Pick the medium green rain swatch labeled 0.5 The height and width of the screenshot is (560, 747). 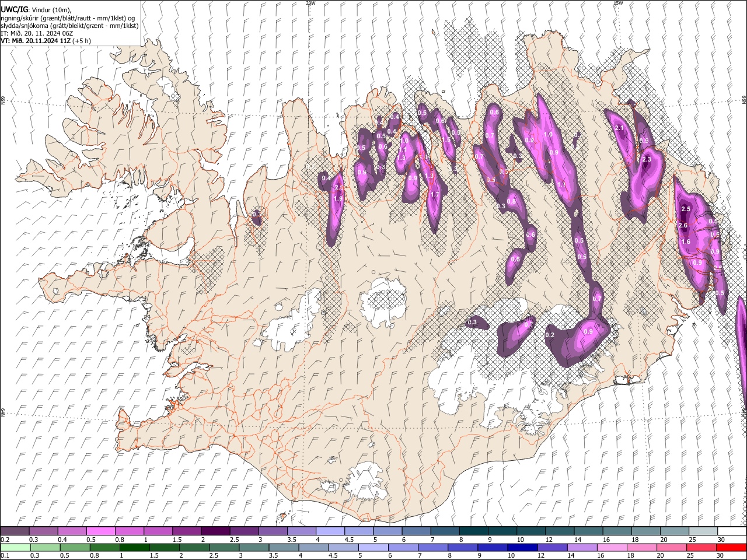pos(75,547)
